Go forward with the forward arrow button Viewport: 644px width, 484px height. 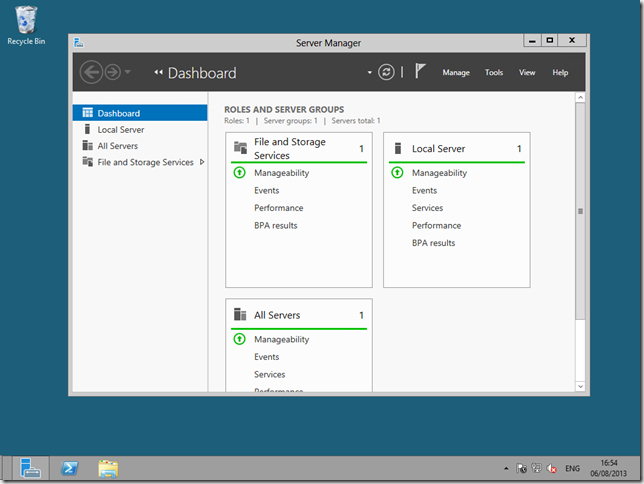click(113, 72)
